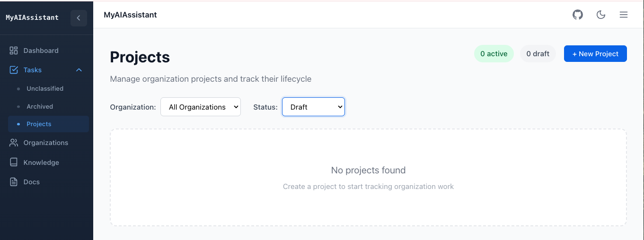Screen dimensions: 644x240
Task: Go to Unclassified tasks
Action: (45, 88)
